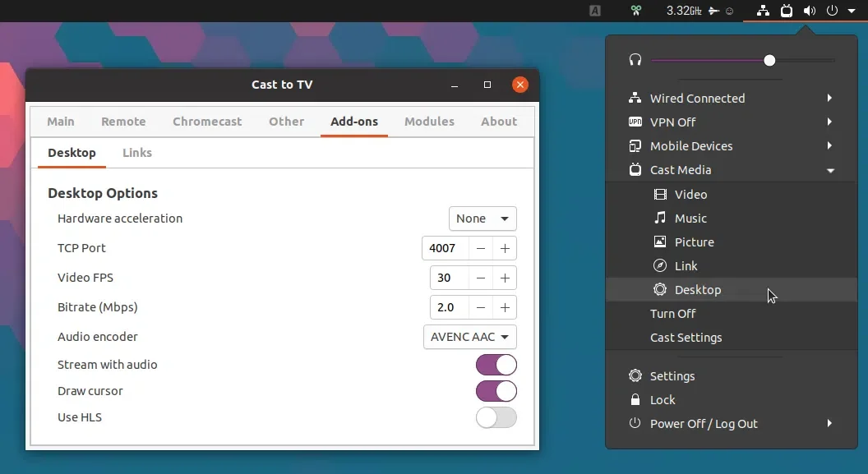868x474 pixels.
Task: Click the headphones icon beside volume slider
Action: pos(635,60)
